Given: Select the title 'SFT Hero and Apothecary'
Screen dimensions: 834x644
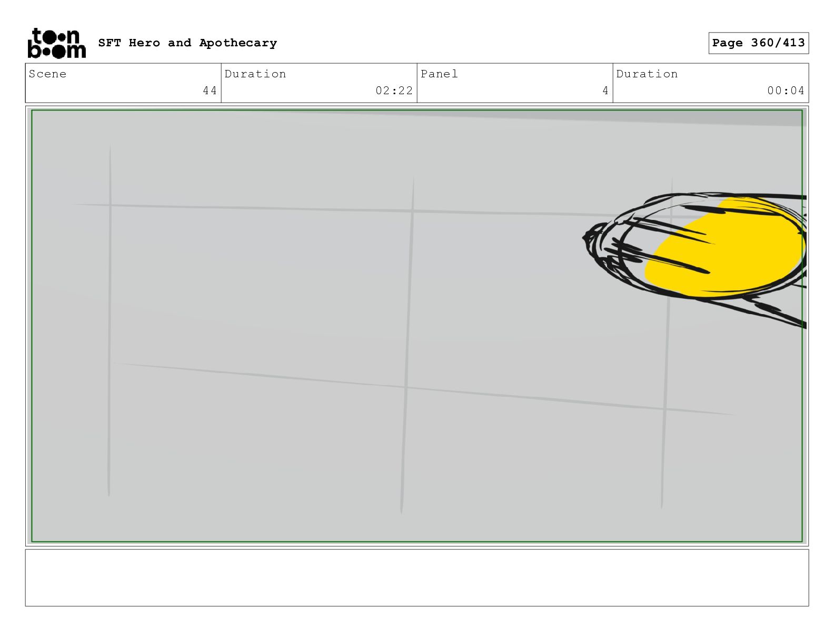Looking at the screenshot, I should tap(187, 43).
